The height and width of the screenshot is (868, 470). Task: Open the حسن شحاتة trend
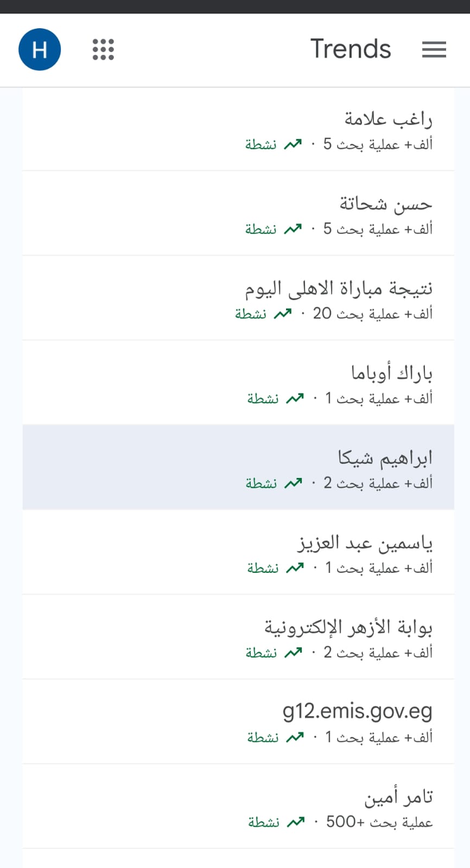(238, 213)
